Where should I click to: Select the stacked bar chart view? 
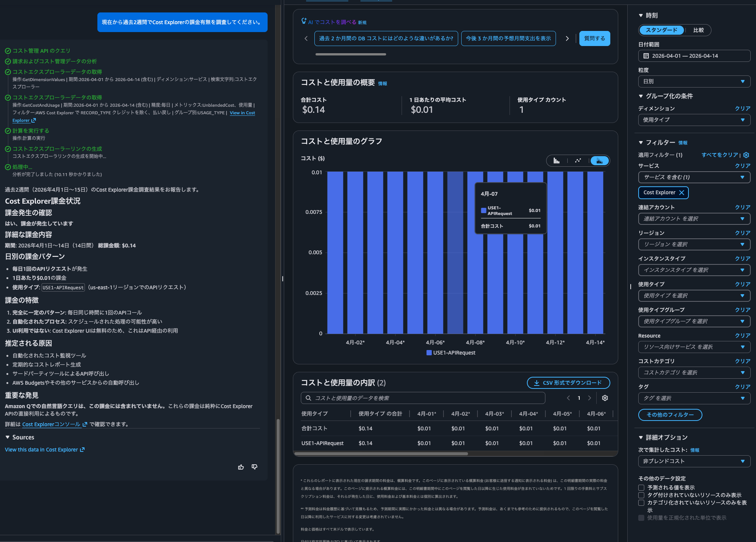tap(599, 160)
